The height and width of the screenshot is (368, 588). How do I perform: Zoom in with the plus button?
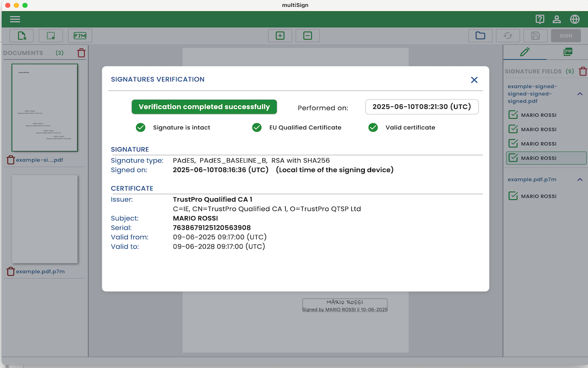pos(280,36)
